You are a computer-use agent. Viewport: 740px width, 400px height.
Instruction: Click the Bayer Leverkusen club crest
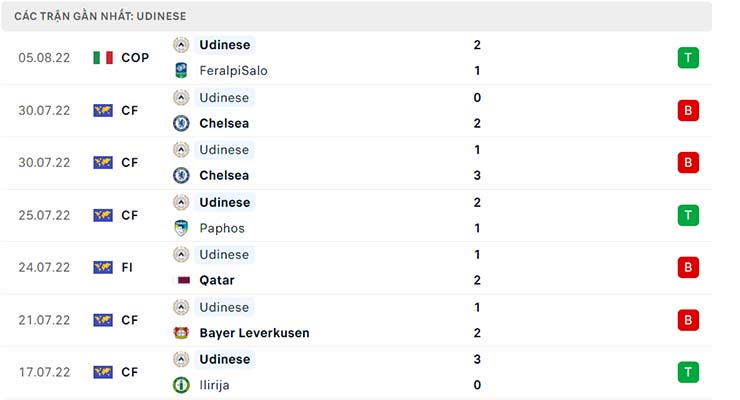point(181,333)
